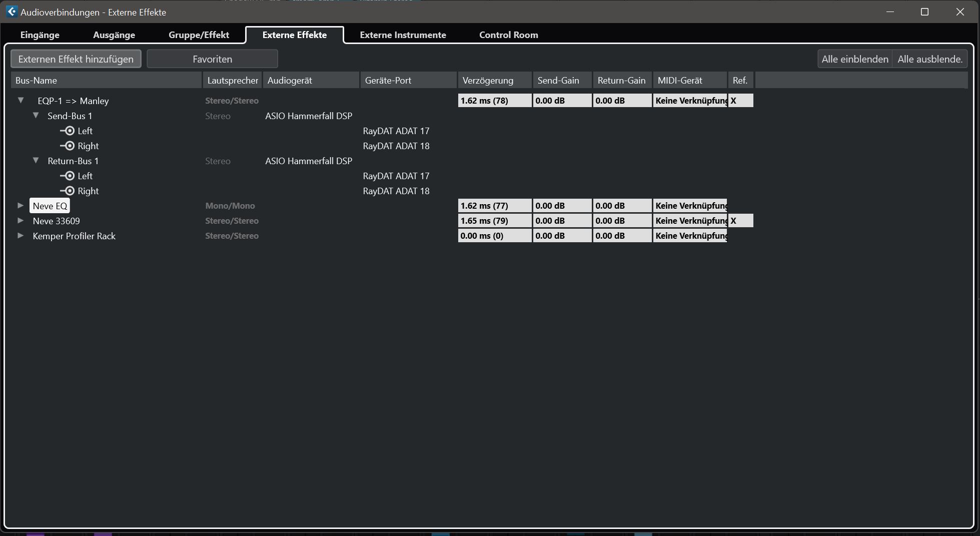Click the Audiogerät column header
Screen dimensions: 980x536
[311, 80]
